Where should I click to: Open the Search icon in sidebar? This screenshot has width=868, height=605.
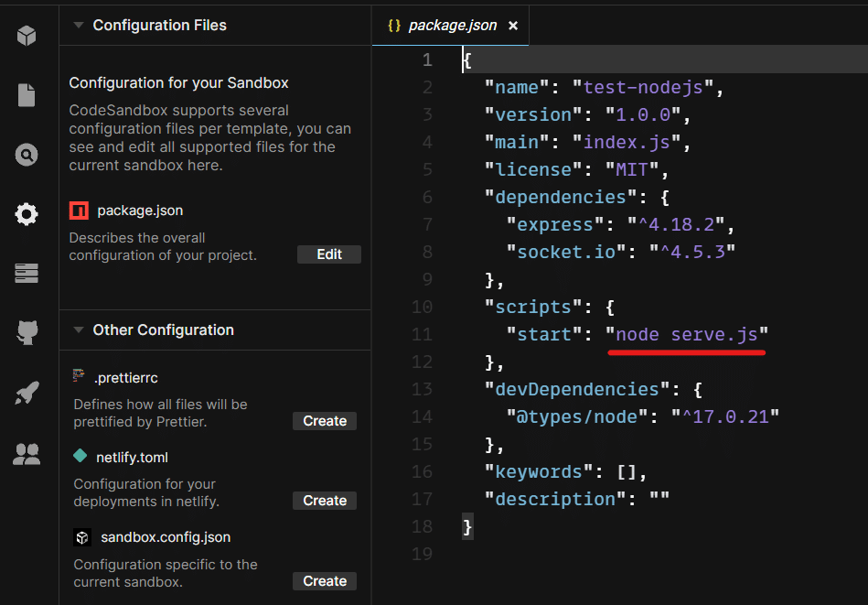pyautogui.click(x=27, y=155)
